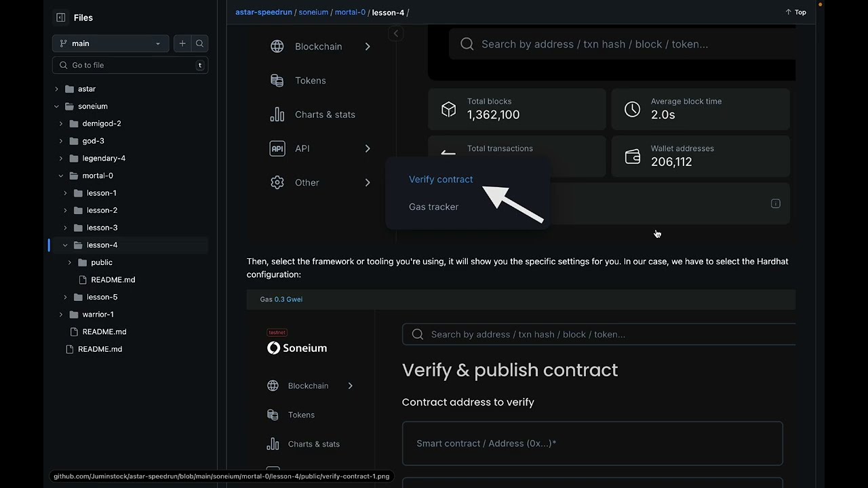Expand the astar folder chevron
Viewport: 868px width, 488px height.
57,89
